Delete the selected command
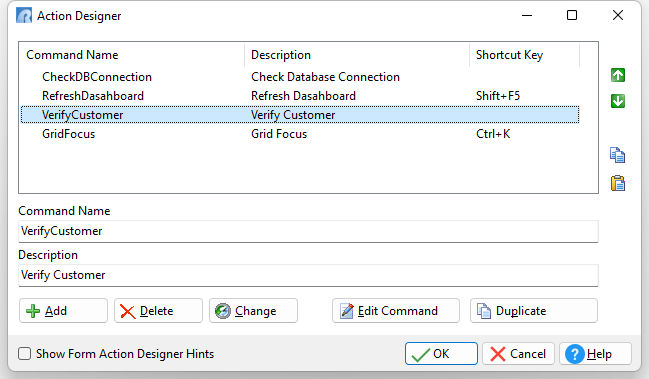Image resolution: width=649 pixels, height=379 pixels. [158, 311]
